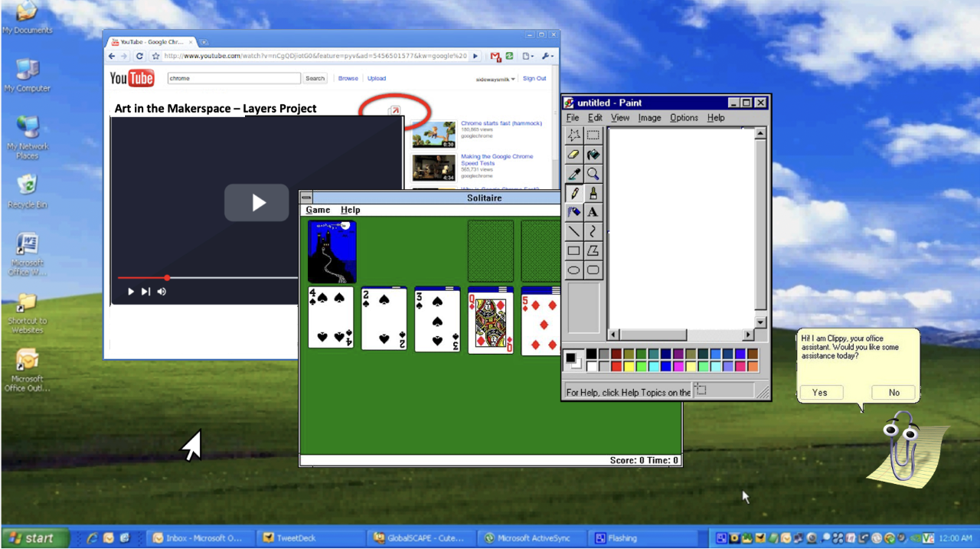Switch to Microsoft ActiveSync in the taskbar
Screen dimensions: 980x549
(531, 538)
